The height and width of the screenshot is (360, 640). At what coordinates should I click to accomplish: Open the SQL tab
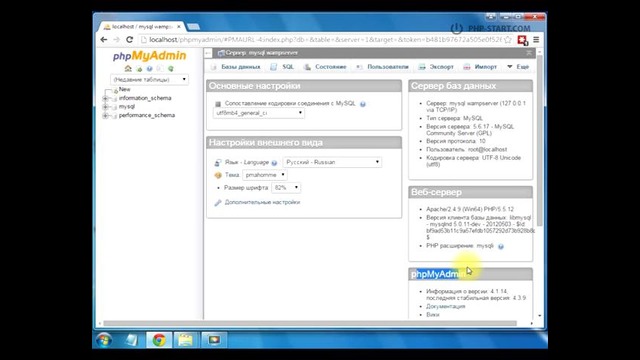pyautogui.click(x=282, y=67)
